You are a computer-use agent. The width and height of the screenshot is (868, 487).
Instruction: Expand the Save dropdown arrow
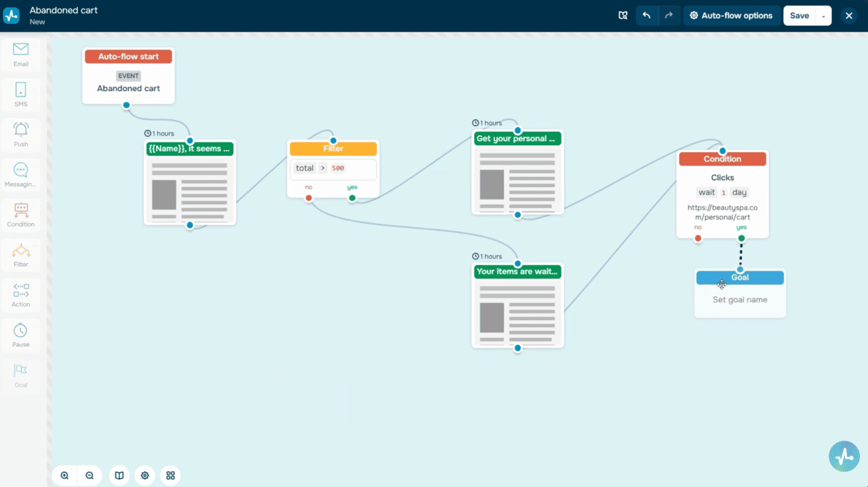[x=823, y=16]
